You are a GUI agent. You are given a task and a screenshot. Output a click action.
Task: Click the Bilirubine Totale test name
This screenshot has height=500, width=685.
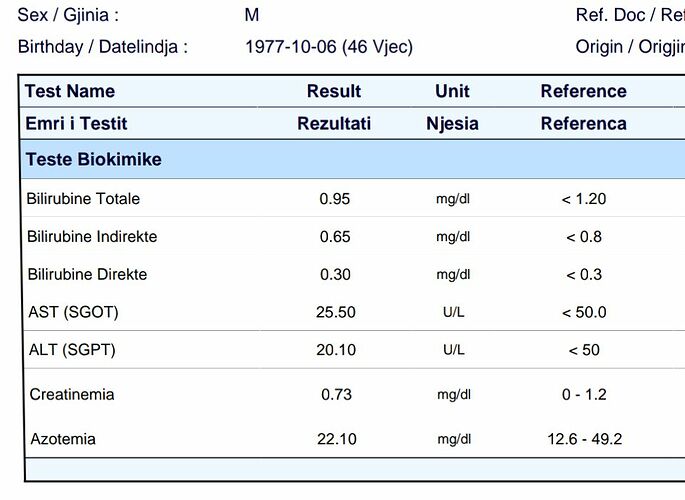coord(83,199)
